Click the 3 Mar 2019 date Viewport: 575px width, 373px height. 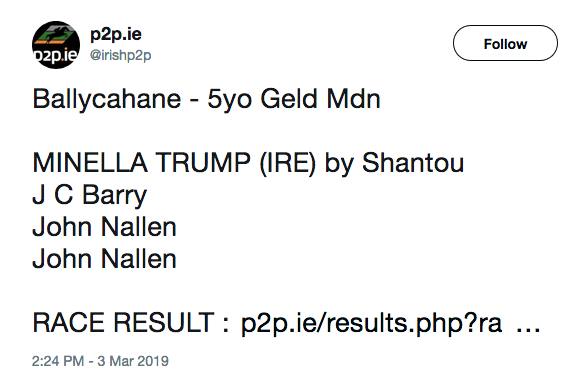click(x=133, y=361)
